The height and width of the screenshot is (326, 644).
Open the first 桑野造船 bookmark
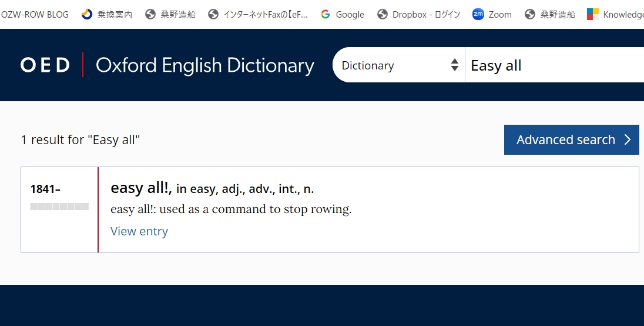(x=170, y=14)
